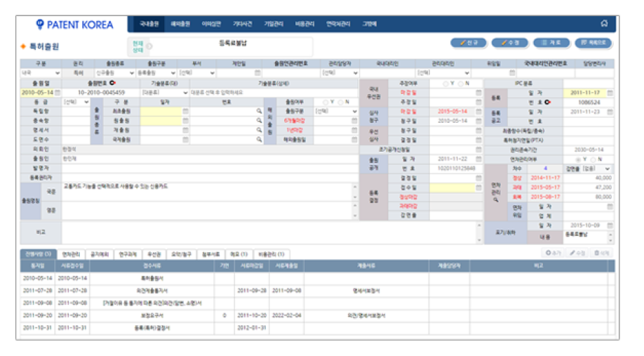Open the 비용관리 menu
This screenshot has height=356, width=644.
click(x=304, y=24)
